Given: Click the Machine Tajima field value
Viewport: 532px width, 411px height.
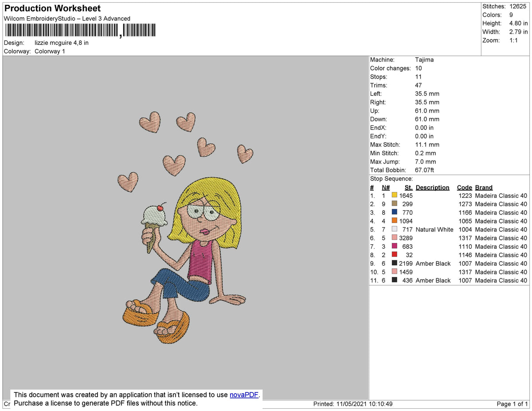Looking at the screenshot, I should tap(423, 59).
